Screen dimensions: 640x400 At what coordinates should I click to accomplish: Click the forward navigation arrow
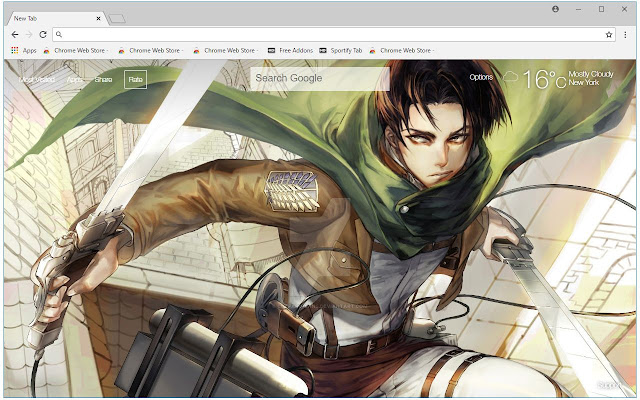[x=29, y=35]
